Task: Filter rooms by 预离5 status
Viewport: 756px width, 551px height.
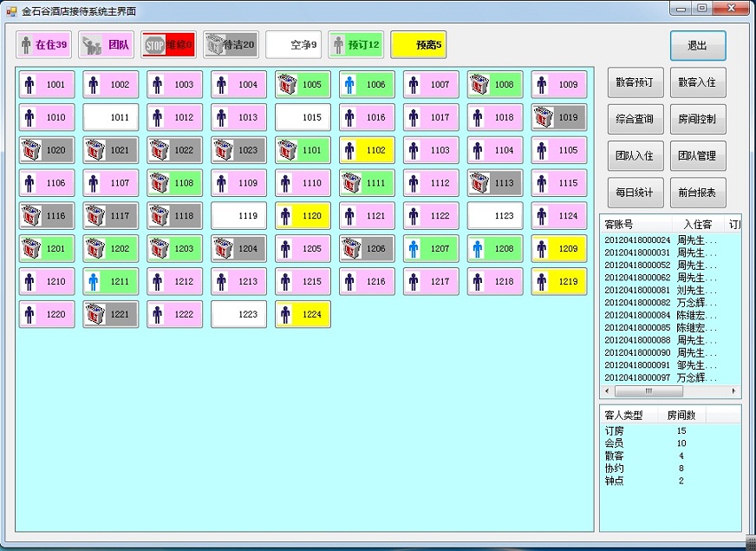Action: (419, 45)
